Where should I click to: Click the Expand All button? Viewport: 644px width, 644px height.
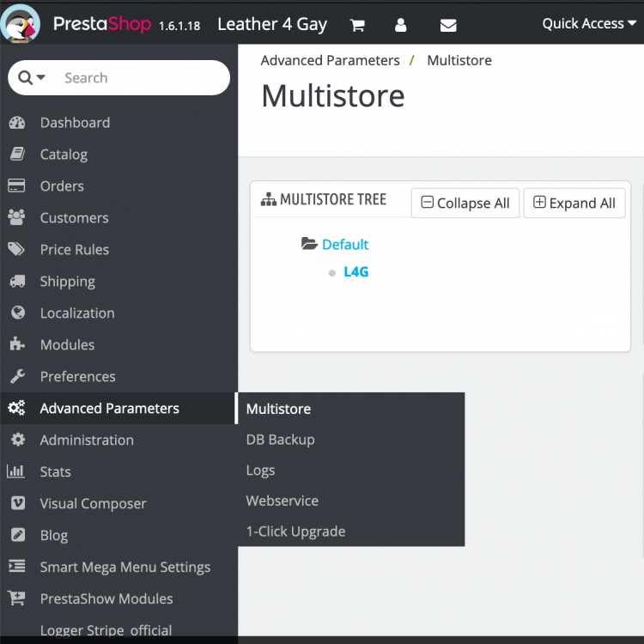574,203
